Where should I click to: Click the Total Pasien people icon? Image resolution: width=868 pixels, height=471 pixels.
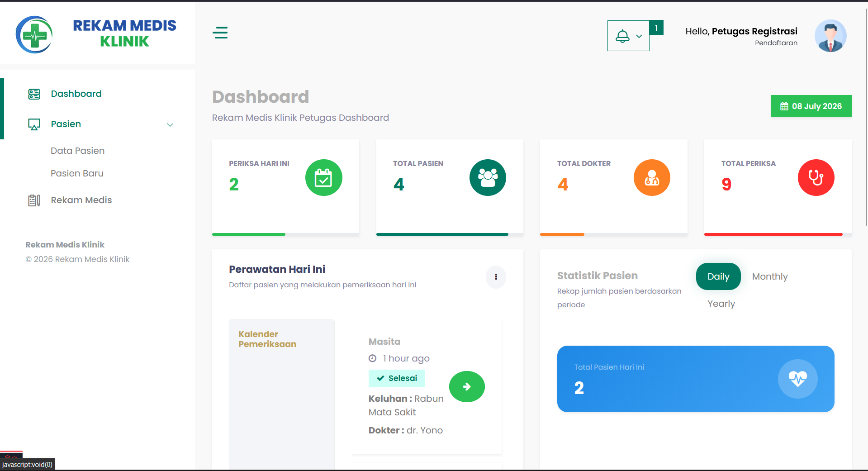[488, 177]
